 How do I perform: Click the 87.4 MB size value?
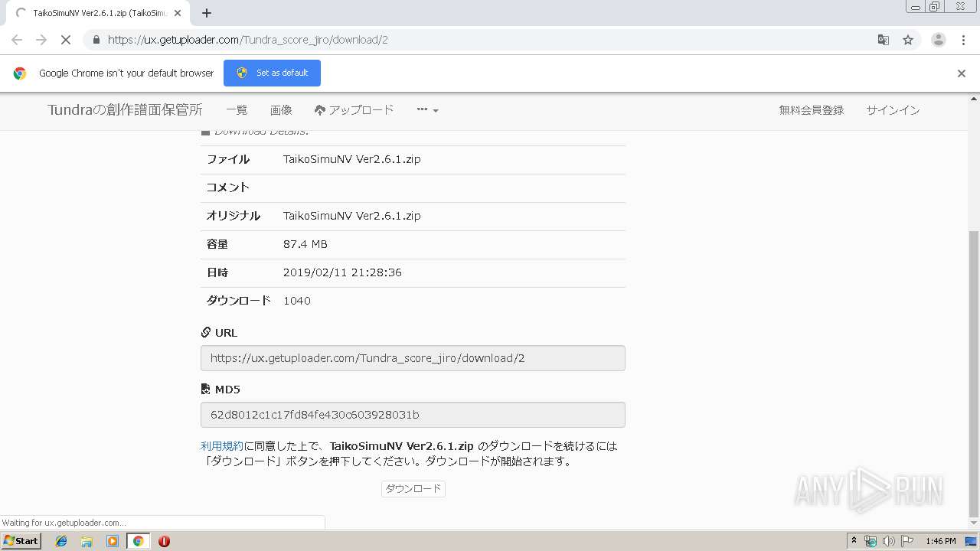[305, 244]
